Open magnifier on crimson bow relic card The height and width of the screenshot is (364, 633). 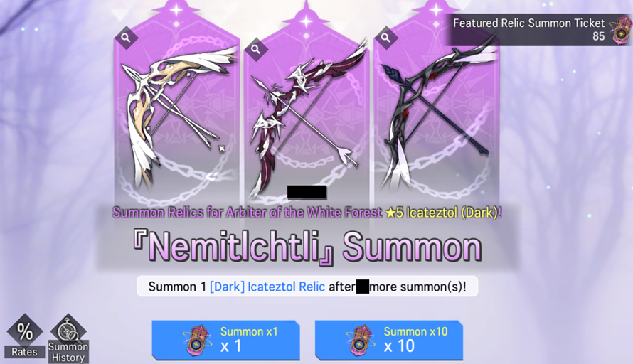click(255, 49)
